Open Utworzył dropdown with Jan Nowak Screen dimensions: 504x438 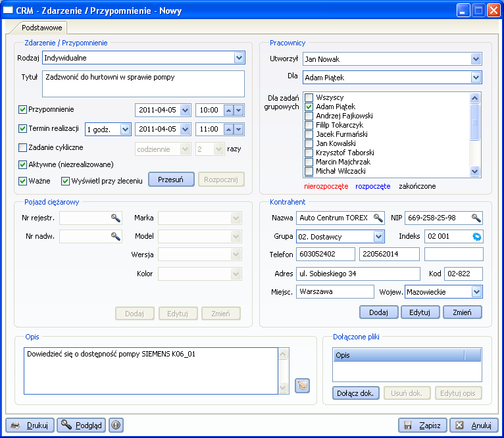pyautogui.click(x=476, y=59)
